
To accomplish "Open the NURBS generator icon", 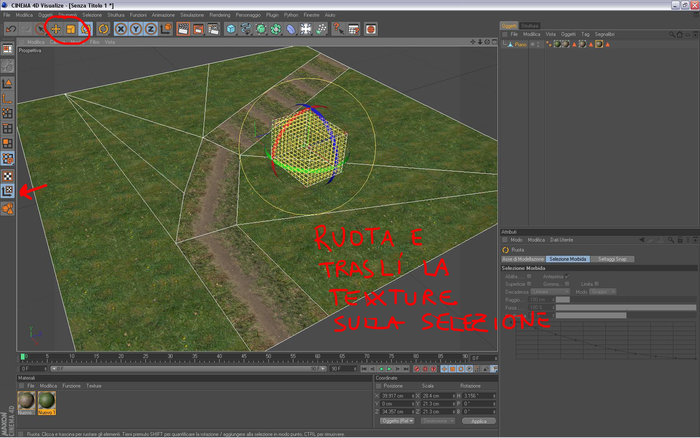I will coord(261,29).
